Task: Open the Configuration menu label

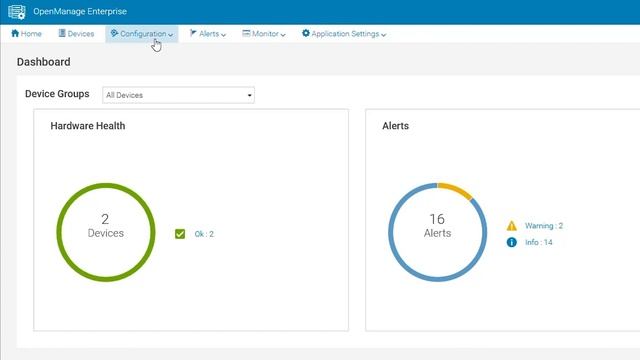Action: pyautogui.click(x=143, y=34)
